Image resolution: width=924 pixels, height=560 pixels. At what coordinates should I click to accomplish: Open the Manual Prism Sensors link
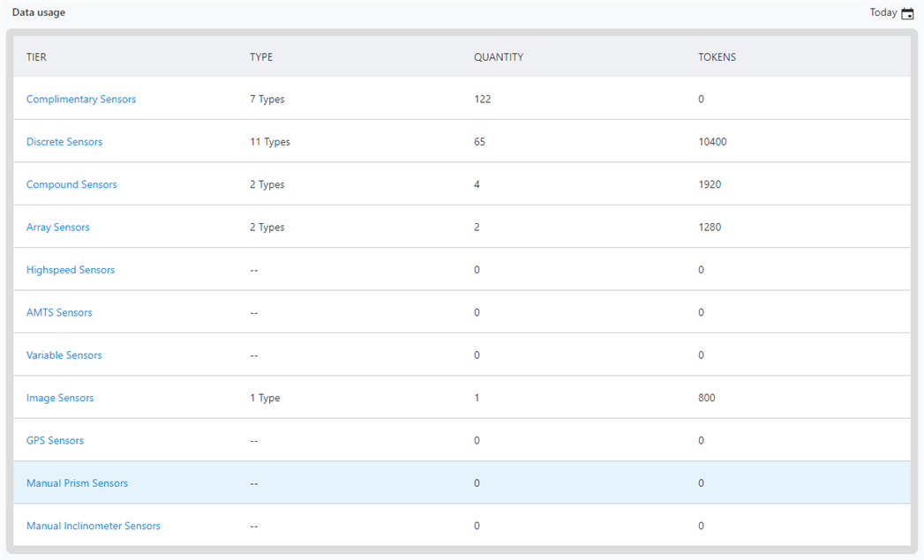click(77, 483)
